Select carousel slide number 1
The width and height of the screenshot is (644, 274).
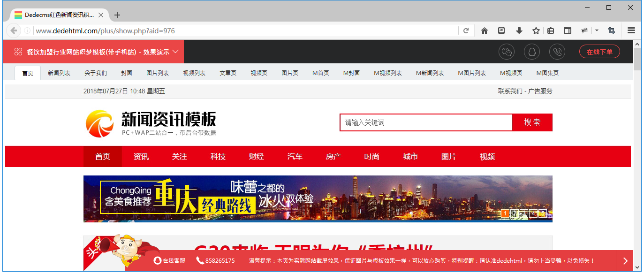(x=505, y=213)
